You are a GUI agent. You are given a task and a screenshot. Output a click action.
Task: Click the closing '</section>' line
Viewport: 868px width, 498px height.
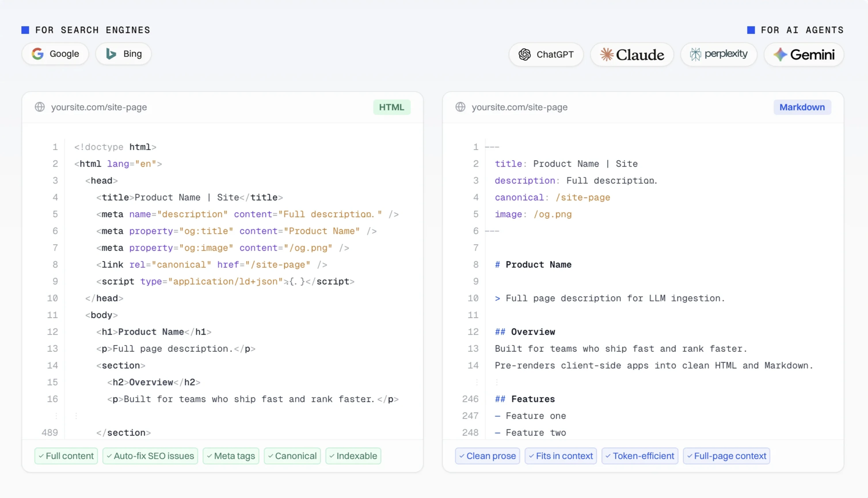[x=123, y=433]
